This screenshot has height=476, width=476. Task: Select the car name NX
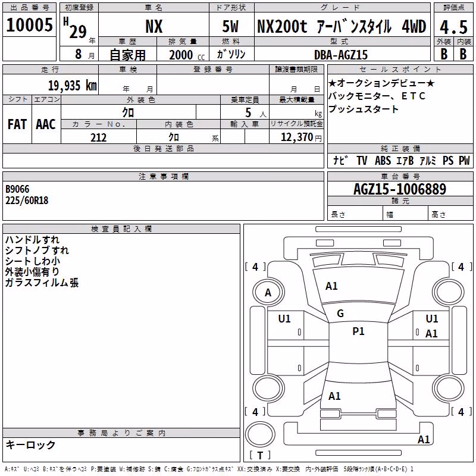point(154,26)
